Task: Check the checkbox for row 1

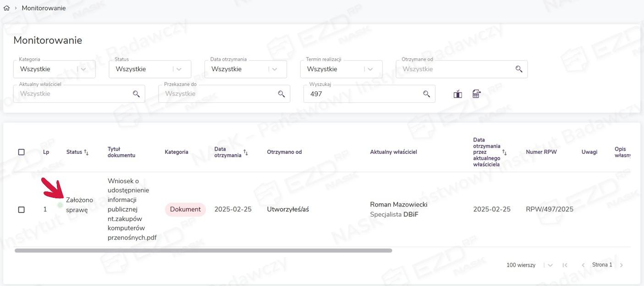Action: click(x=21, y=209)
